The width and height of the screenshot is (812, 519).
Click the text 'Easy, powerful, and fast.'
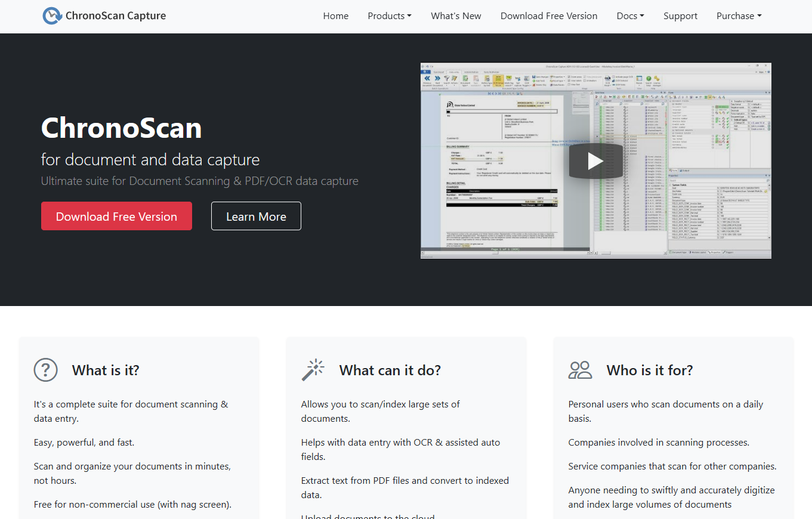tap(84, 443)
